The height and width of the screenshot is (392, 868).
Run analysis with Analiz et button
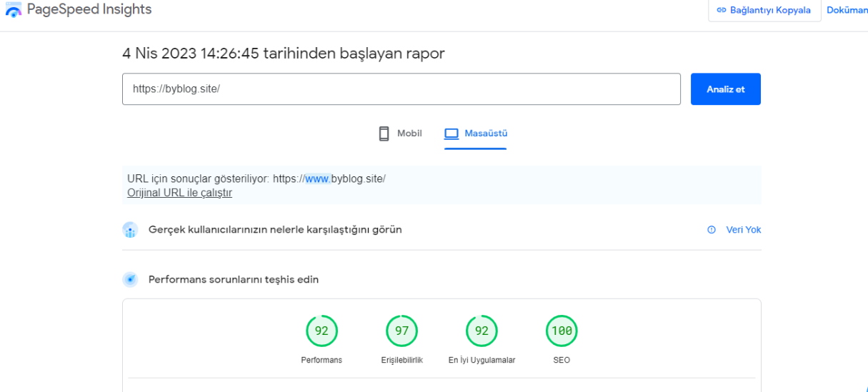click(726, 89)
